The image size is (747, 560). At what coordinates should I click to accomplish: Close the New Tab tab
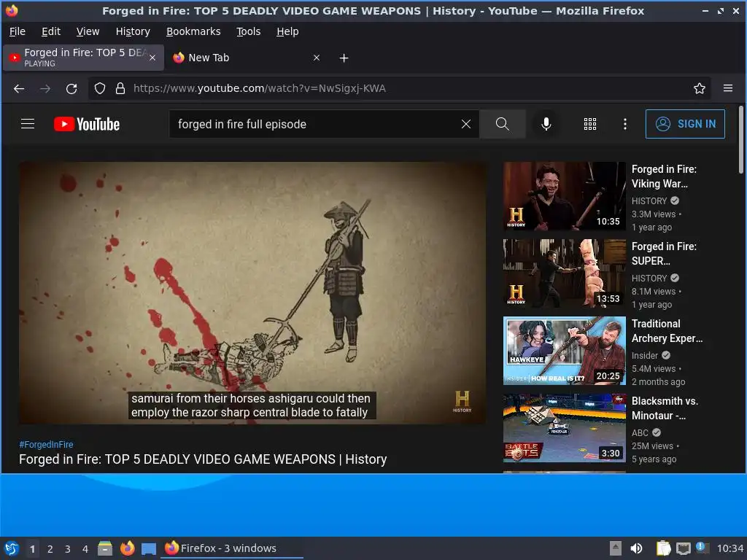[x=317, y=58]
